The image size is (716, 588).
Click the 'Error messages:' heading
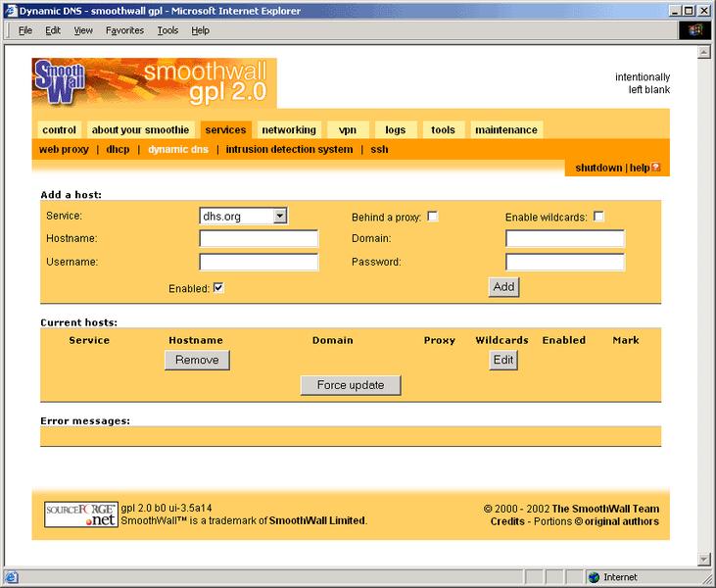tap(85, 420)
